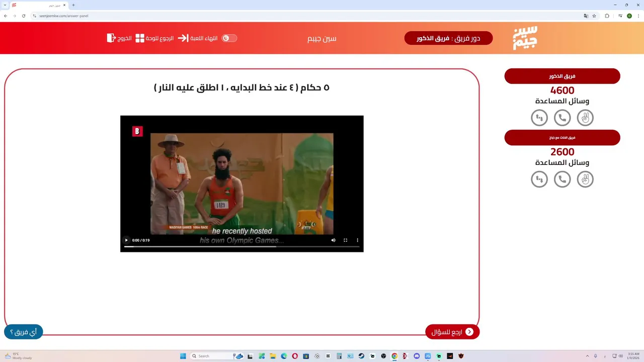Launch Microsoft Edge from taskbar
644x362 pixels.
click(x=284, y=356)
